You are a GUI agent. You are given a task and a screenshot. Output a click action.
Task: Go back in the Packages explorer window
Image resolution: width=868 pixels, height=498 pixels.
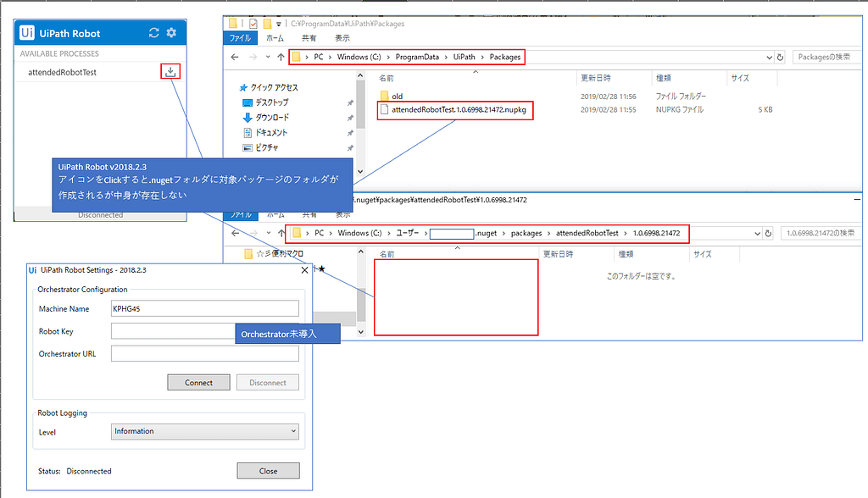pos(235,57)
